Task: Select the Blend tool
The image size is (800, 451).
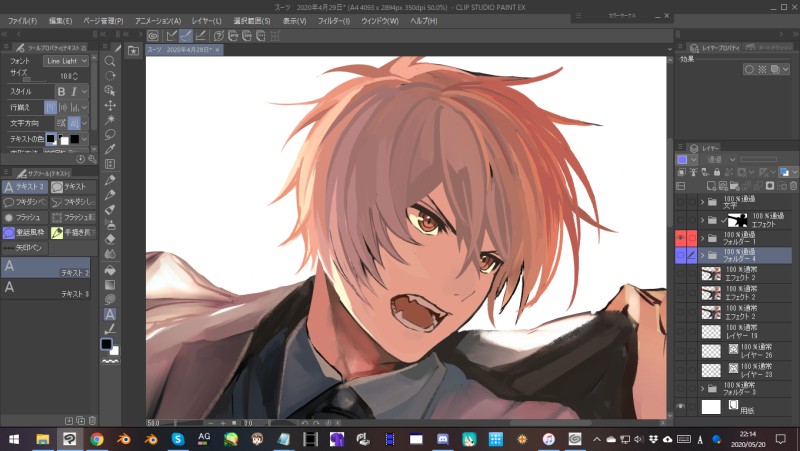Action: click(x=110, y=254)
